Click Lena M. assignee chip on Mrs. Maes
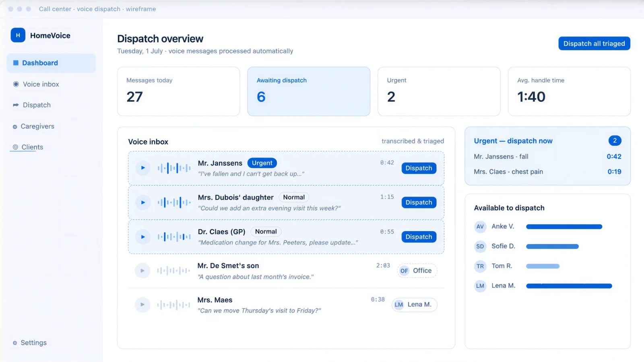This screenshot has width=644, height=362. [414, 304]
